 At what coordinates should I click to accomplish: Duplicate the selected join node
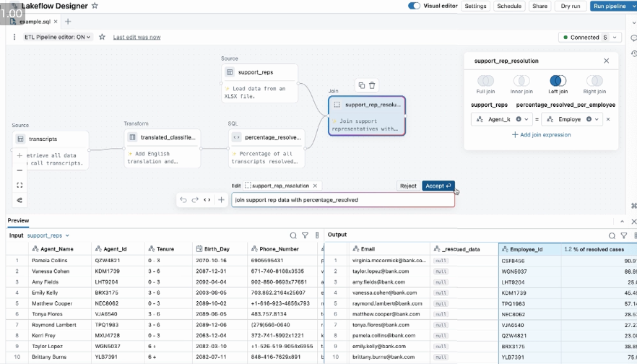pyautogui.click(x=362, y=85)
